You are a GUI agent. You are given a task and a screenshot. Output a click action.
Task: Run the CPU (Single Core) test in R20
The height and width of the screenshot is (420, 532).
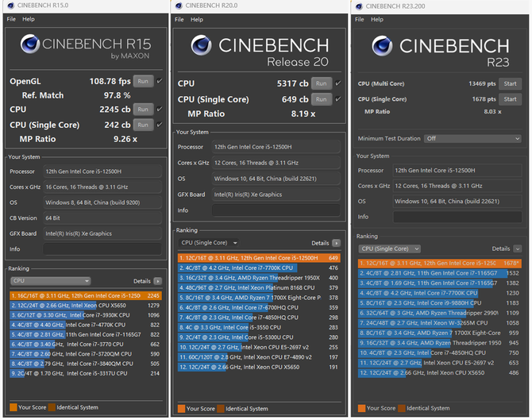tap(321, 99)
